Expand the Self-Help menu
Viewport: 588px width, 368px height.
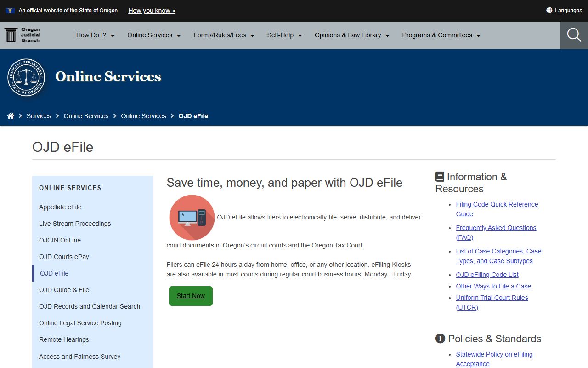click(285, 35)
